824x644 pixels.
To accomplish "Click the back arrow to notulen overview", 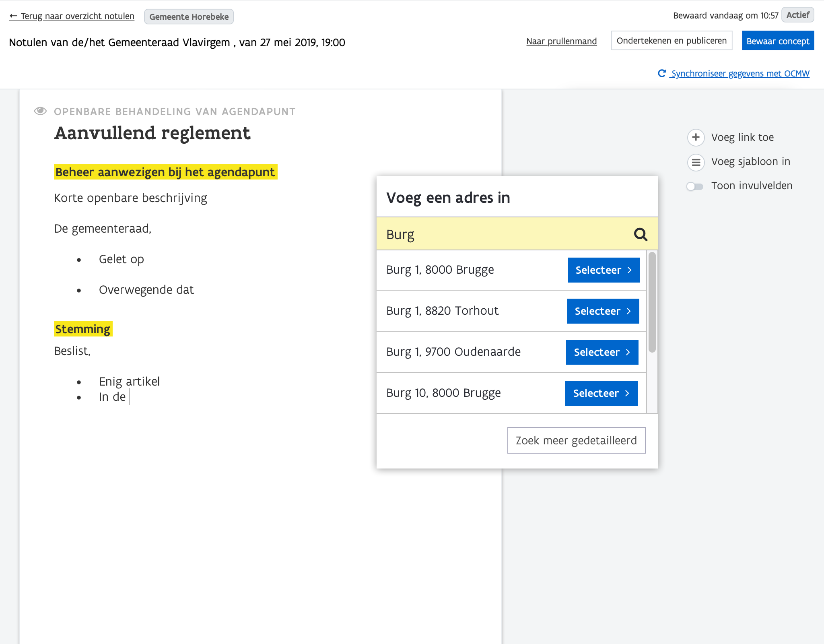I will click(13, 16).
